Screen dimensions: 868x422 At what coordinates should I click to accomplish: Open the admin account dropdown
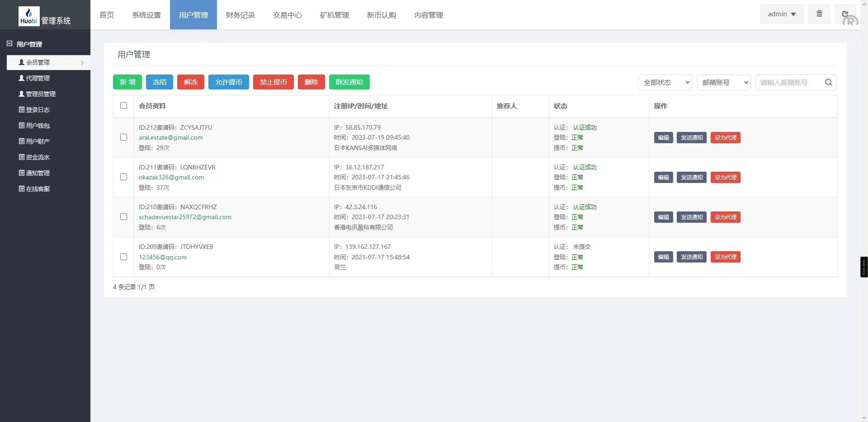(781, 14)
